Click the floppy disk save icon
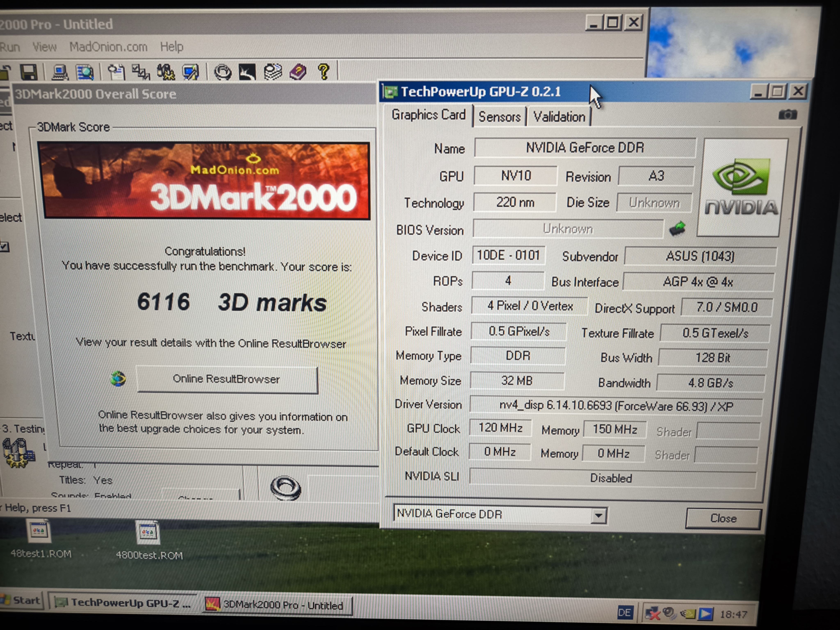Screen dimensions: 840x630 (x=29, y=72)
